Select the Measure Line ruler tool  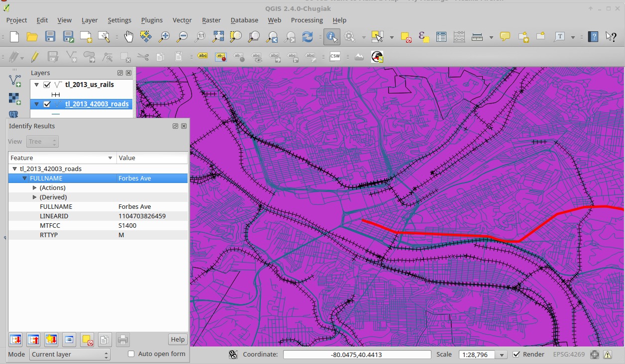(477, 37)
